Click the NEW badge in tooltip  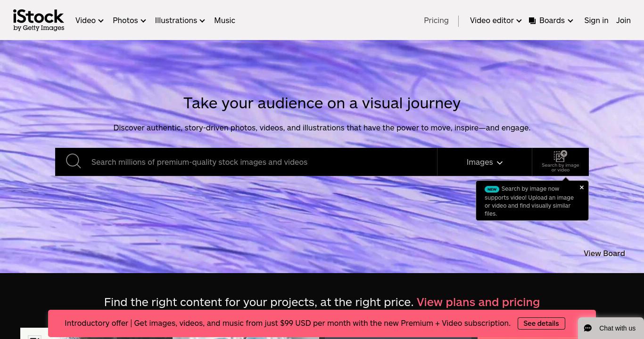click(x=492, y=189)
